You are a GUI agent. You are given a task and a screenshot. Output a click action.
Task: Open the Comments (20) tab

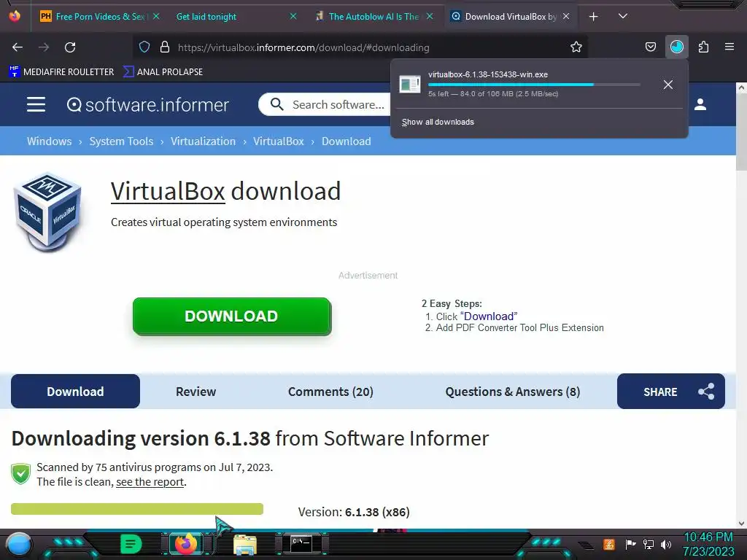pyautogui.click(x=330, y=392)
